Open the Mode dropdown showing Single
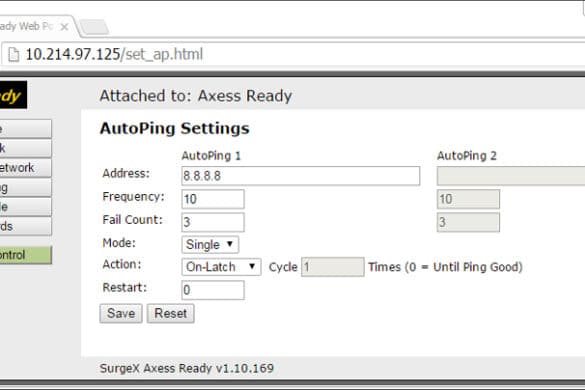This screenshot has height=390, width=585. [210, 245]
